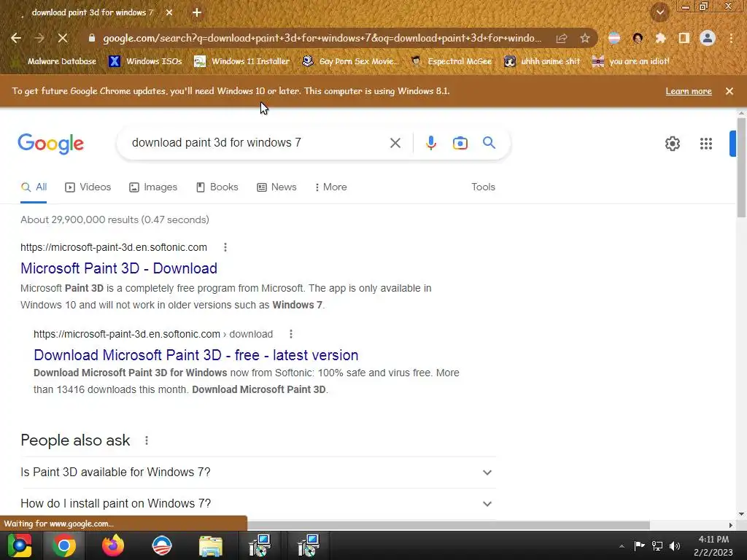Switch to the Books results tab

217,187
